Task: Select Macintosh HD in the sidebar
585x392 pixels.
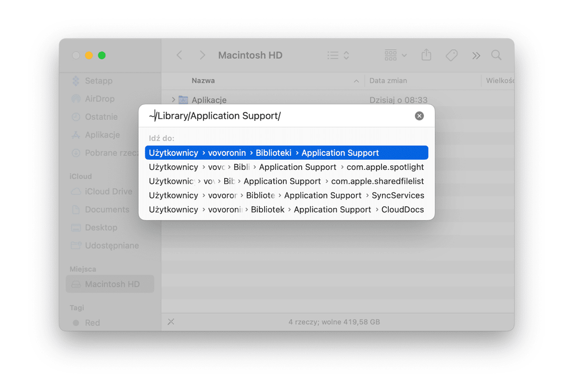Action: click(110, 284)
